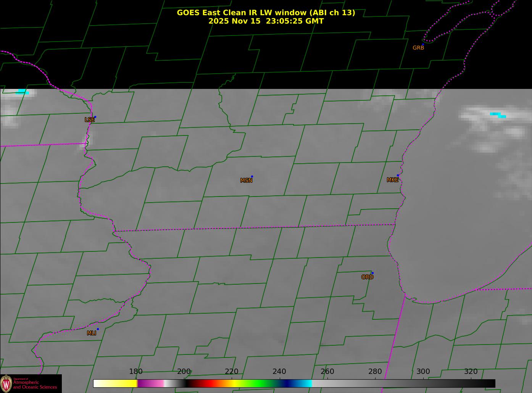Viewport: 532px width, 393px height.
Task: Click the 220 colorbar tick label
Action: [x=232, y=372]
